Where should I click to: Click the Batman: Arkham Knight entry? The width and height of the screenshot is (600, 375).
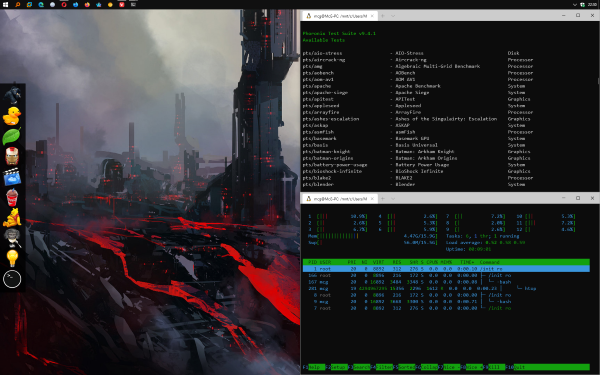pyautogui.click(x=424, y=152)
